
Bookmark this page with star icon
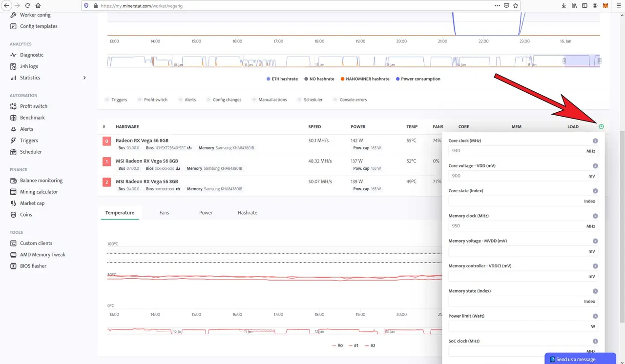tap(516, 5)
